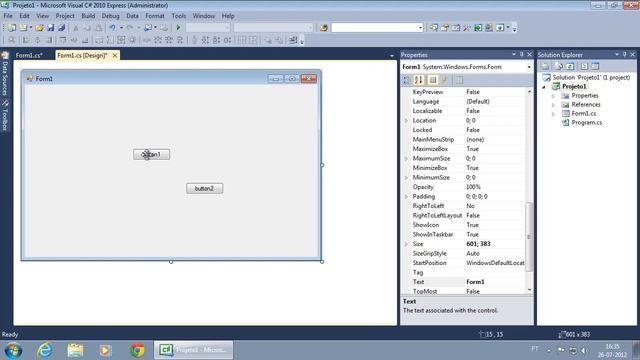640x360 pixels.
Task: Click the Undo arrow icon
Action: (x=112, y=28)
